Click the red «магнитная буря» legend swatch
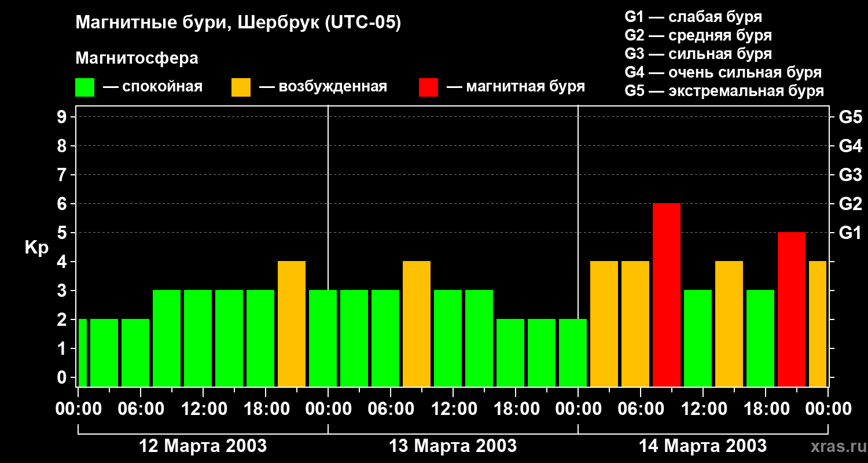This screenshot has height=463, width=868. (x=428, y=87)
